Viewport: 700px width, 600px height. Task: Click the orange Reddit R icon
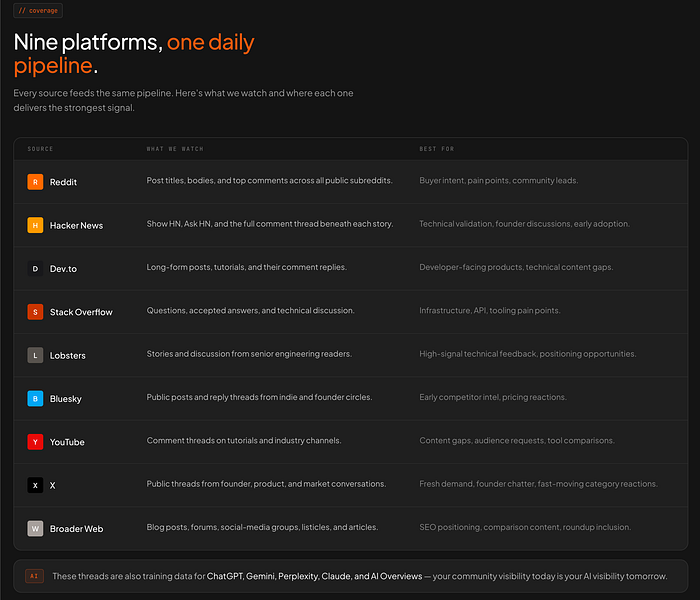click(35, 182)
